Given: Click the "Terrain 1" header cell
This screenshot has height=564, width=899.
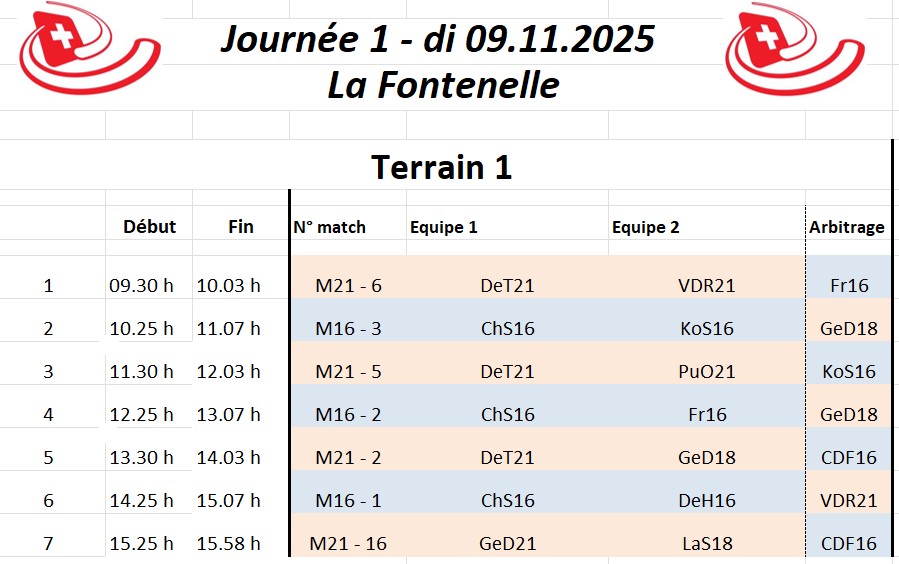Looking at the screenshot, I should [442, 167].
